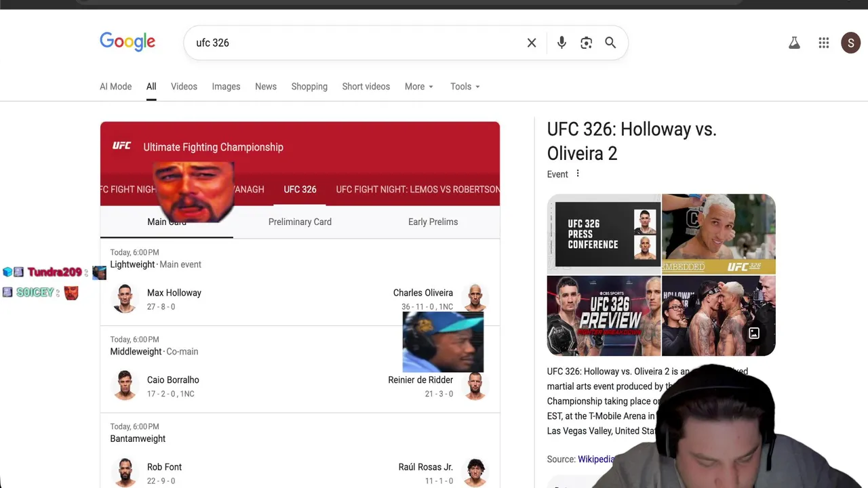Click the Middleweight · Co-main label
Viewport: 868px width, 488px height.
coord(154,352)
